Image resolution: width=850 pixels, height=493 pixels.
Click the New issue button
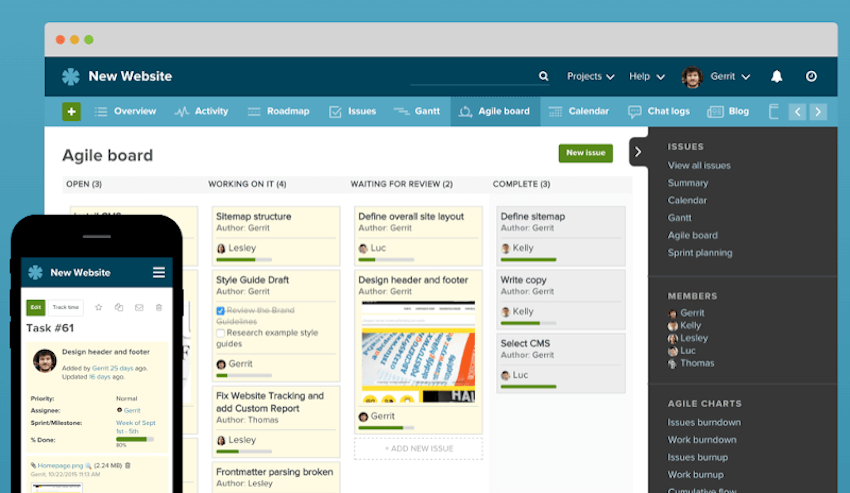click(585, 153)
